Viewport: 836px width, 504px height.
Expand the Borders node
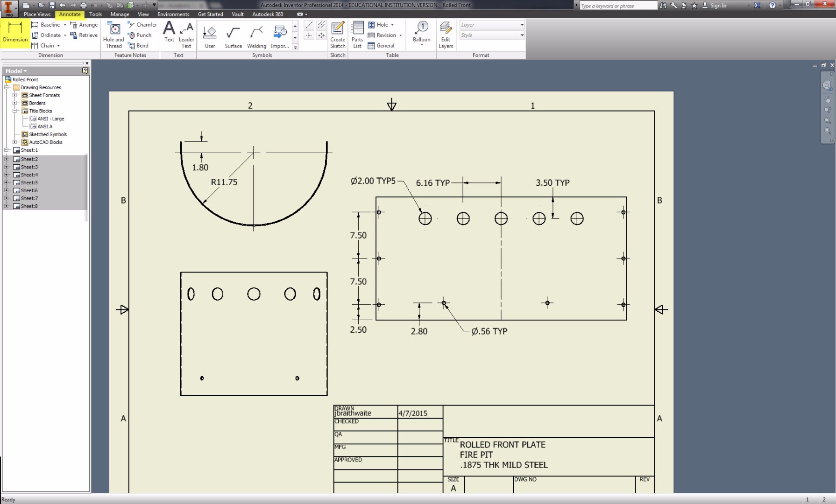click(x=15, y=103)
